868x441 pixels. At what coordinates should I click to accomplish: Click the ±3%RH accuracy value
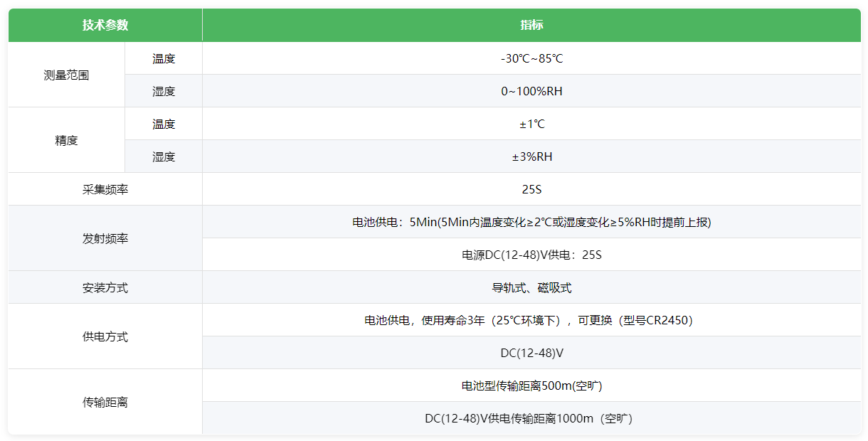(531, 156)
